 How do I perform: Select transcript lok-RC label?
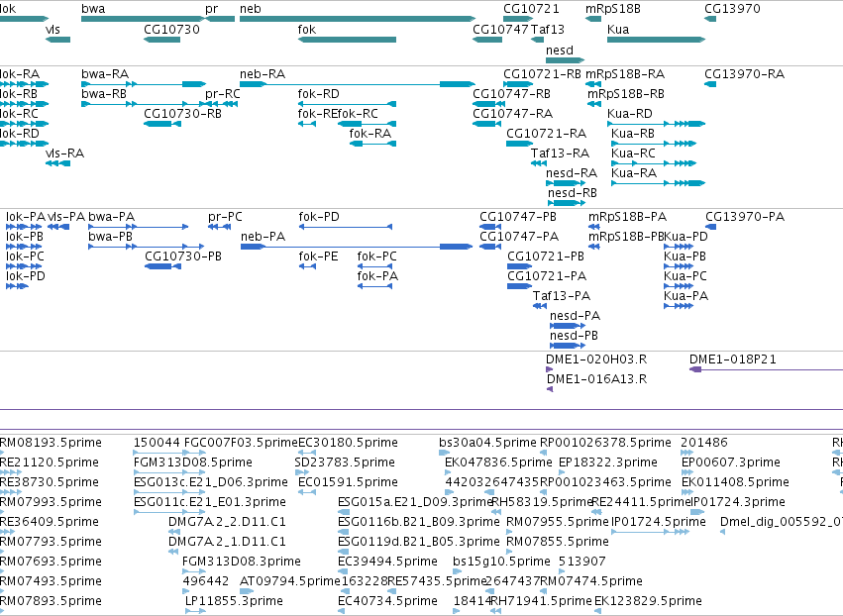20,114
